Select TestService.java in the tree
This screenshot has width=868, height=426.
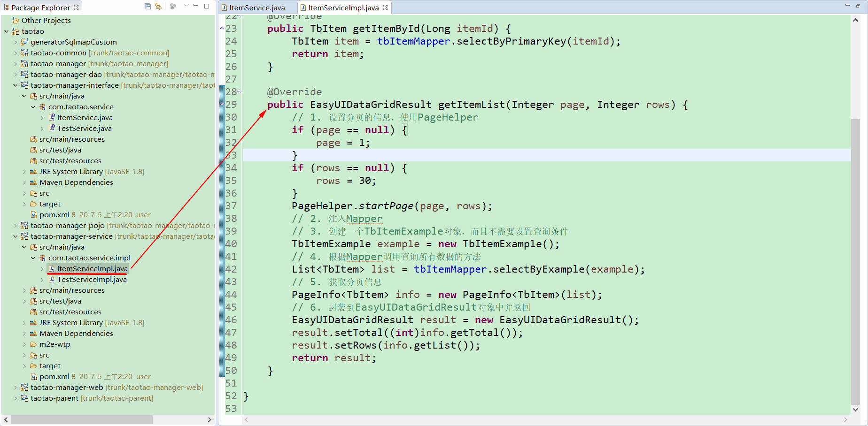point(85,128)
